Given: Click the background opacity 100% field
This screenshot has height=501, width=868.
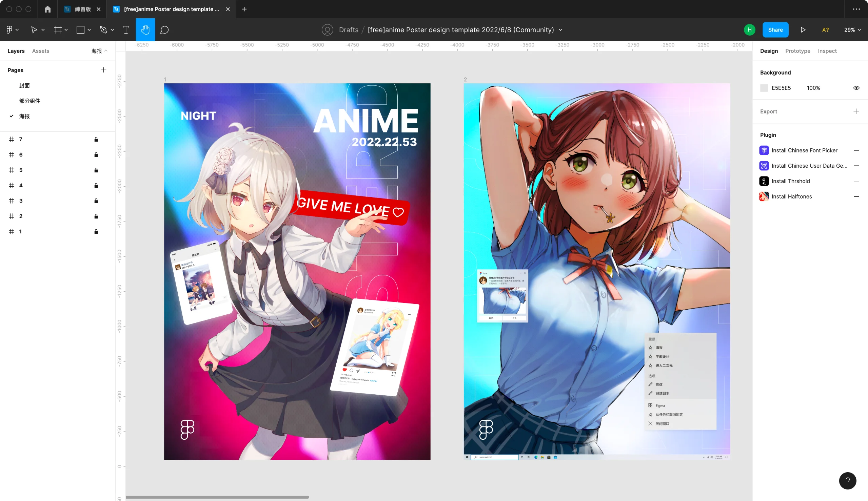Looking at the screenshot, I should [x=813, y=88].
